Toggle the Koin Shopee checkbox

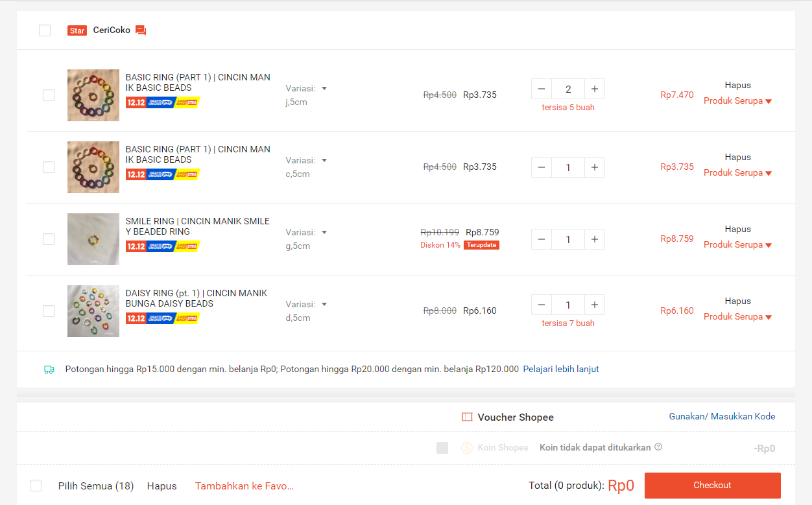(442, 448)
